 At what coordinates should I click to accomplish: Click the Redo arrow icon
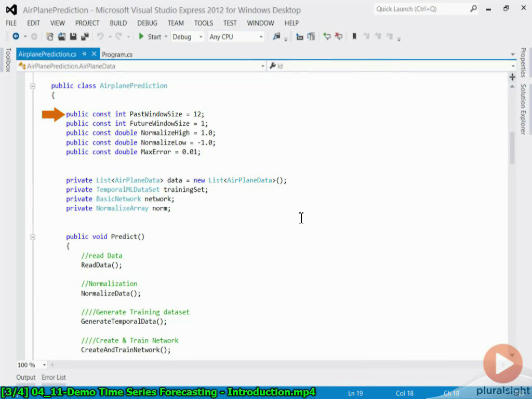118,36
